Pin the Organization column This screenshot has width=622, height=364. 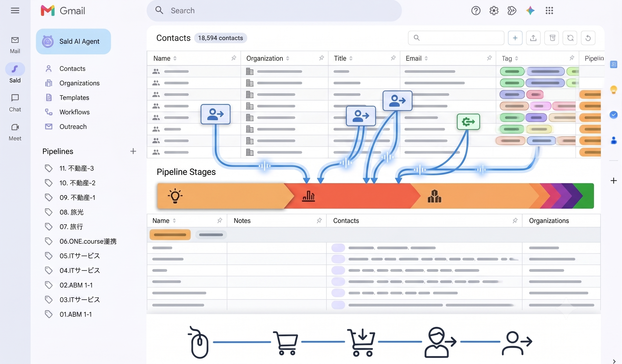tap(321, 58)
